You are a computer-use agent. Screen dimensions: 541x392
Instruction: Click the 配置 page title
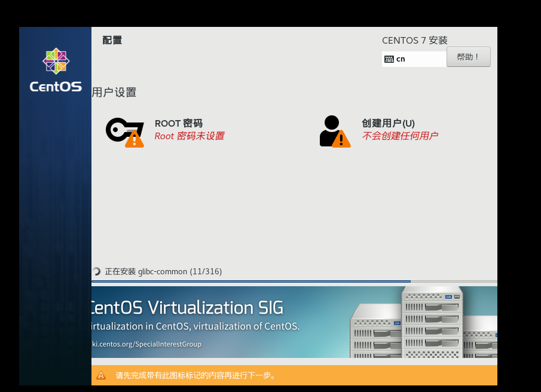(112, 41)
